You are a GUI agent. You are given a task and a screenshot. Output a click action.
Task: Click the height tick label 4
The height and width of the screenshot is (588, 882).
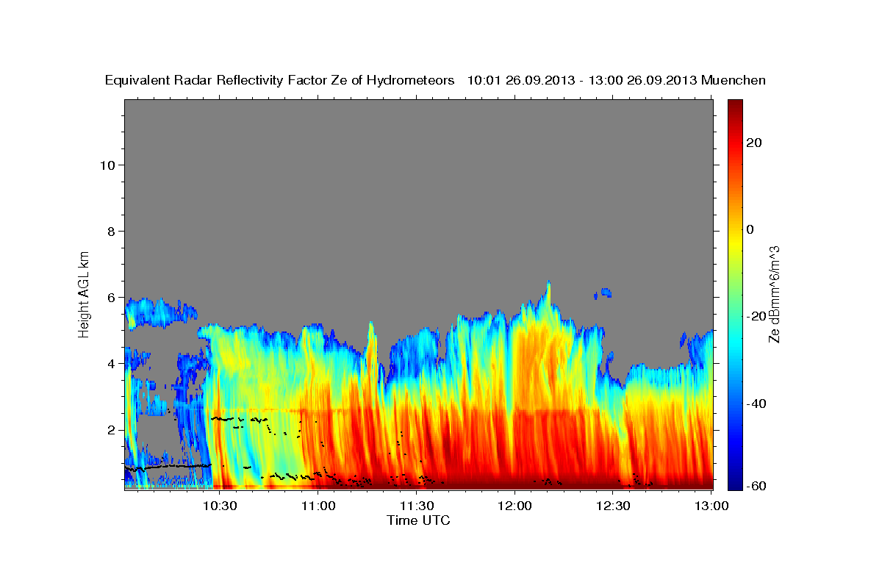click(x=112, y=364)
